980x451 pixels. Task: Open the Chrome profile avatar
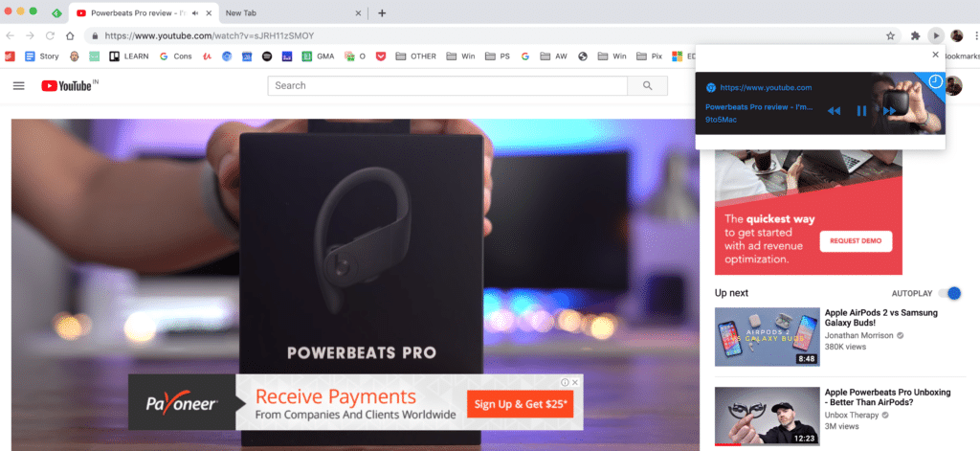pos(957,35)
